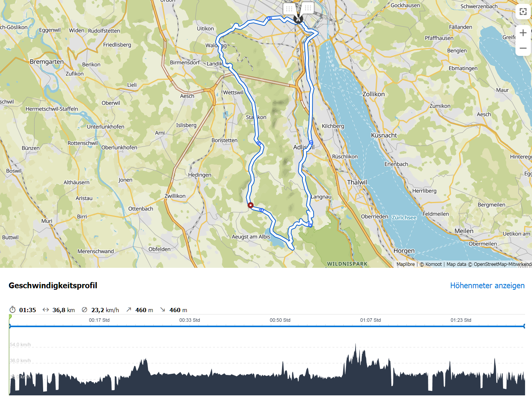Click the descent arrow icon
The image size is (532, 405).
163,310
